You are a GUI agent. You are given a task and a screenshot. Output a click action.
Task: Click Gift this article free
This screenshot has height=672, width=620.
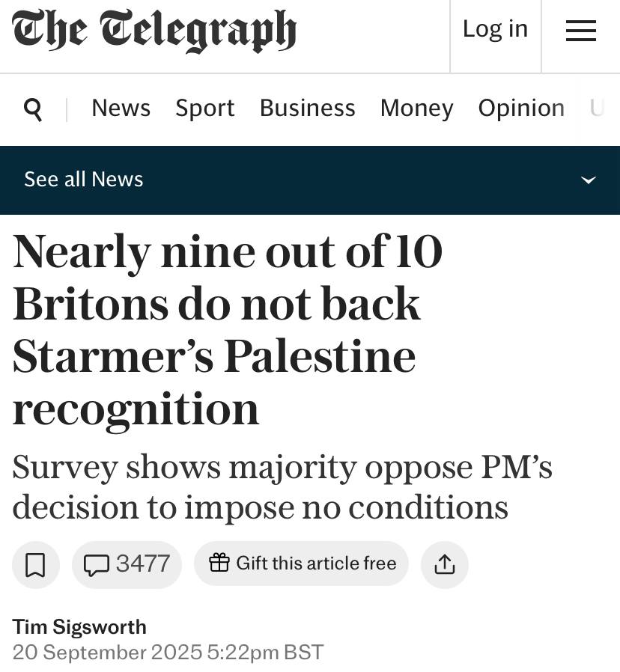[x=302, y=563]
